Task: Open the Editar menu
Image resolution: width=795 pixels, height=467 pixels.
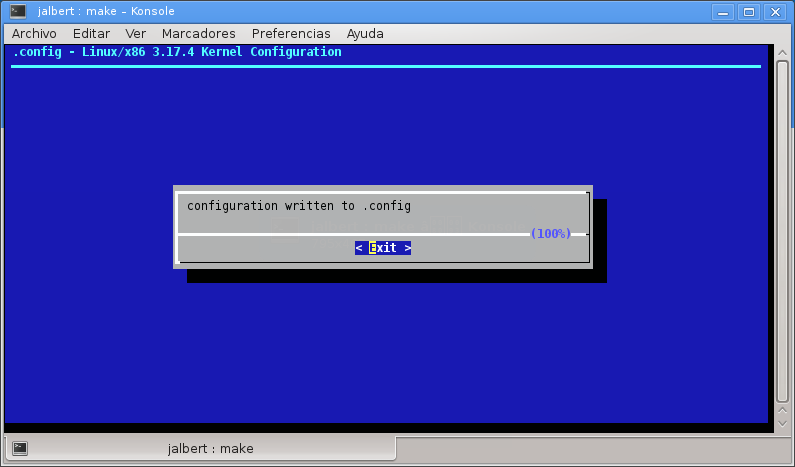Action: point(91,33)
